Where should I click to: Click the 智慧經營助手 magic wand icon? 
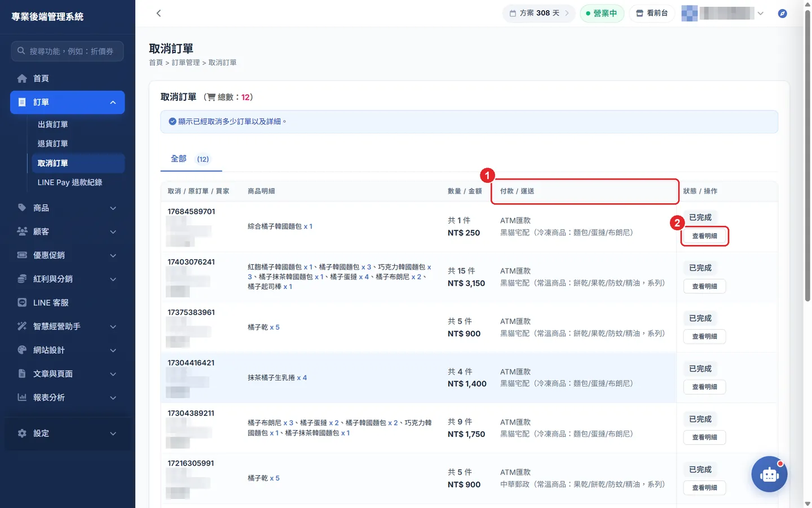tap(22, 326)
